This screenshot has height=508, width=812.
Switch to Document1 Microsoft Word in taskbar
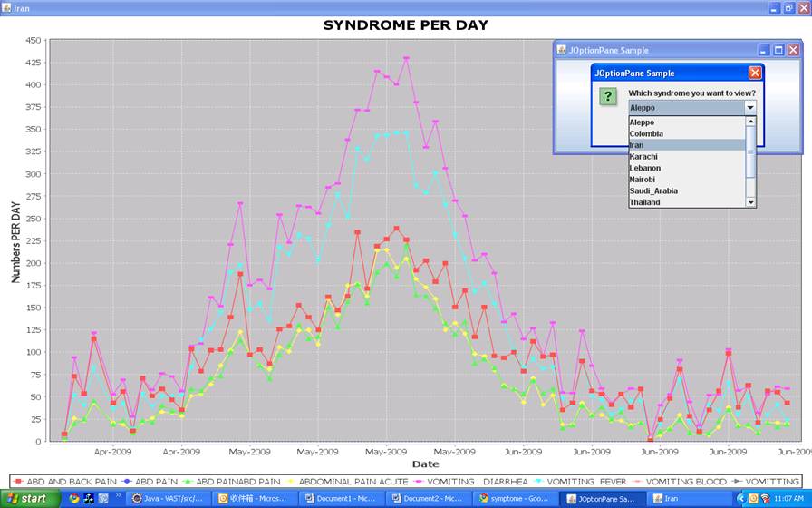point(342,498)
